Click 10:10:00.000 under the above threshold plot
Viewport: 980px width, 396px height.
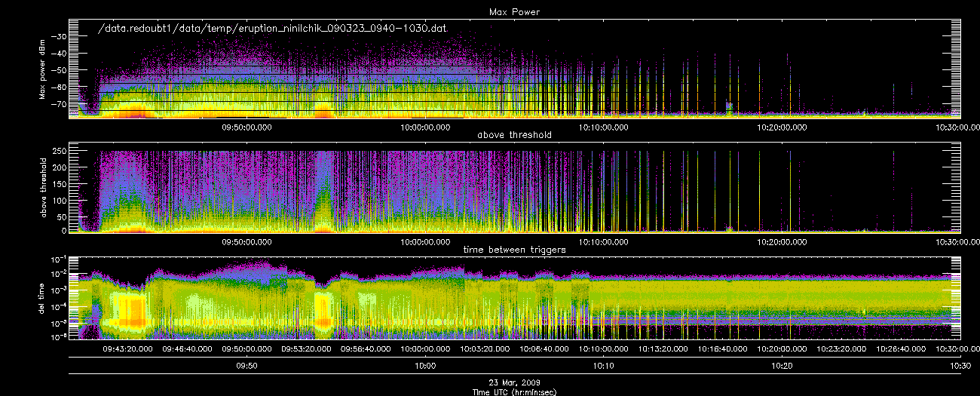tap(604, 242)
